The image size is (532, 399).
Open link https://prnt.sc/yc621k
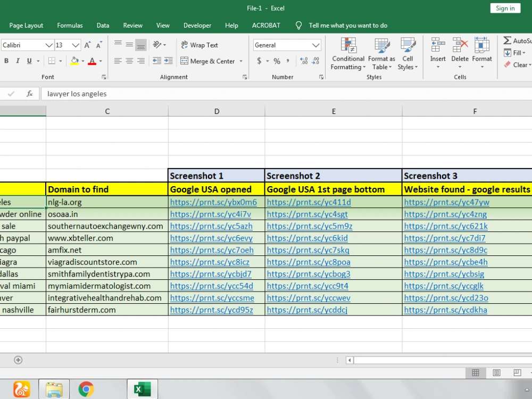pyautogui.click(x=446, y=226)
